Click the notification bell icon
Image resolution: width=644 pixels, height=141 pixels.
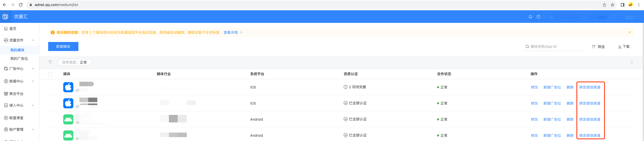coord(530,17)
